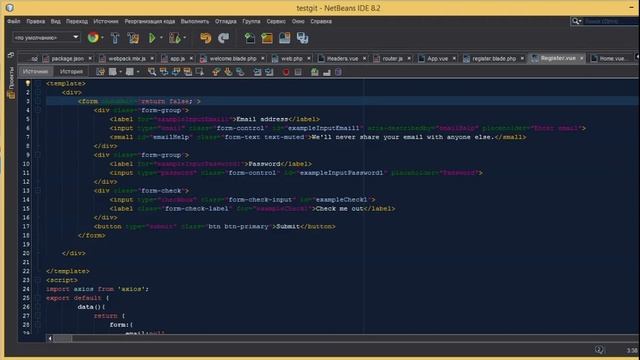Open the Сервис menu
Viewport: 640px width, 360px height.
276,21
